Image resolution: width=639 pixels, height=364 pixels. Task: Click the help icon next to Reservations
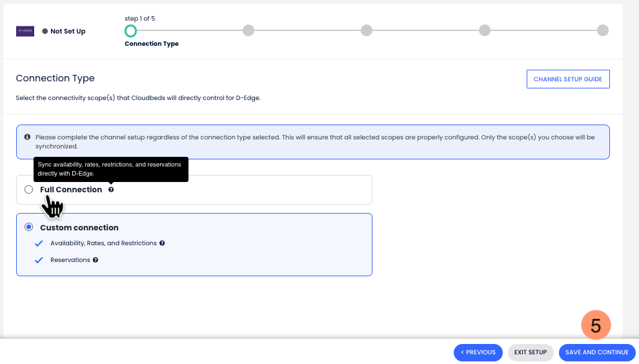[96, 260]
